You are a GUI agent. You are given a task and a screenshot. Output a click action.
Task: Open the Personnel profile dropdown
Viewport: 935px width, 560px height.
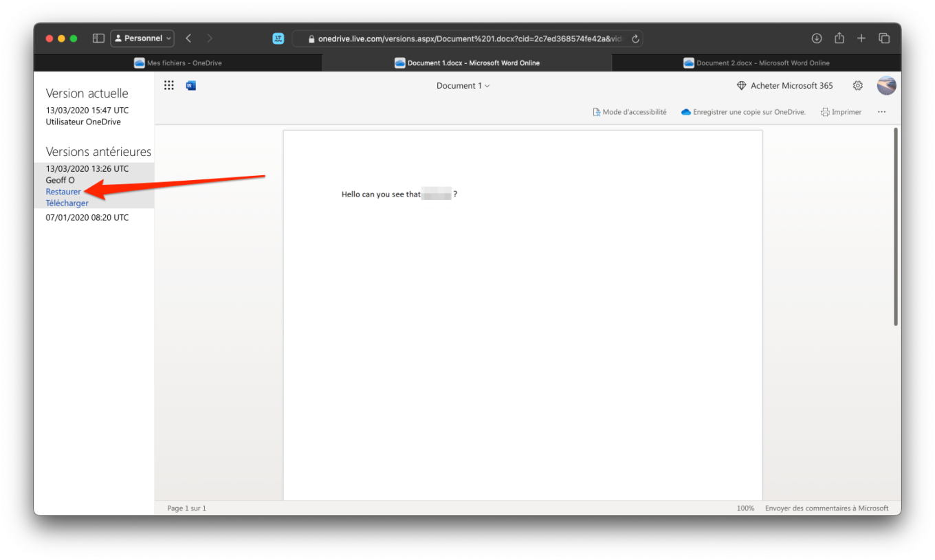pyautogui.click(x=142, y=38)
